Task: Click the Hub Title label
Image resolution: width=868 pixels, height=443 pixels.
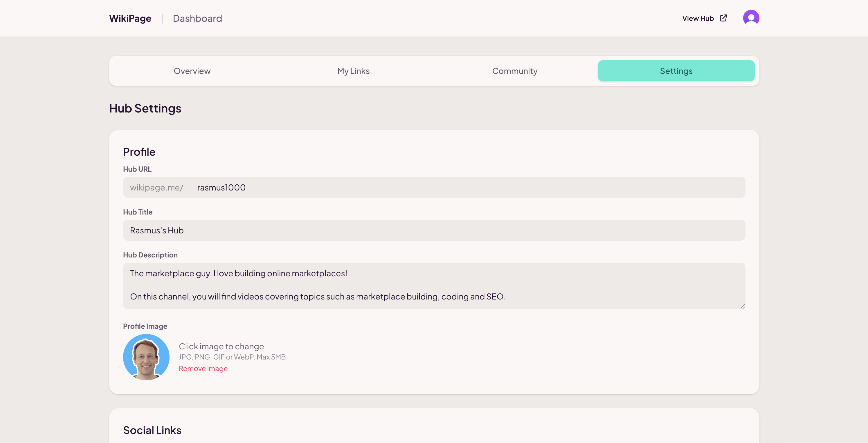Action: (138, 212)
